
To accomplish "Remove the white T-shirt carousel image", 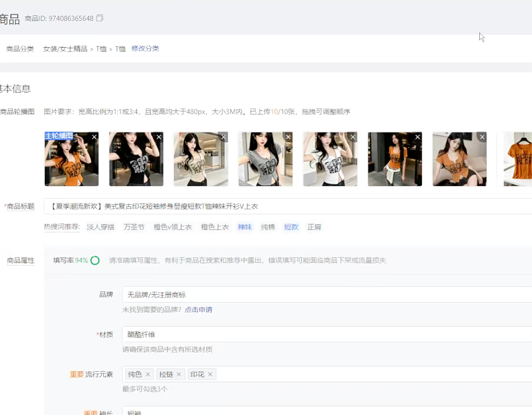I will [x=353, y=137].
